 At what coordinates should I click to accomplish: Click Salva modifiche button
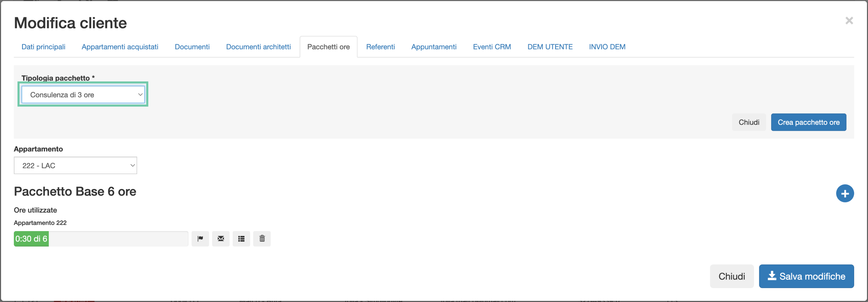click(806, 276)
